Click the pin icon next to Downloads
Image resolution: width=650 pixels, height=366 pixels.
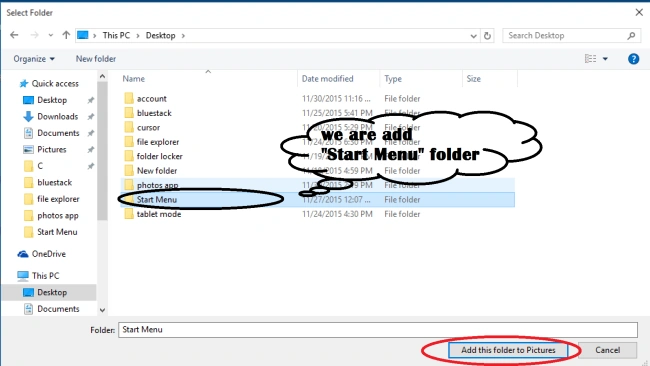(90, 117)
